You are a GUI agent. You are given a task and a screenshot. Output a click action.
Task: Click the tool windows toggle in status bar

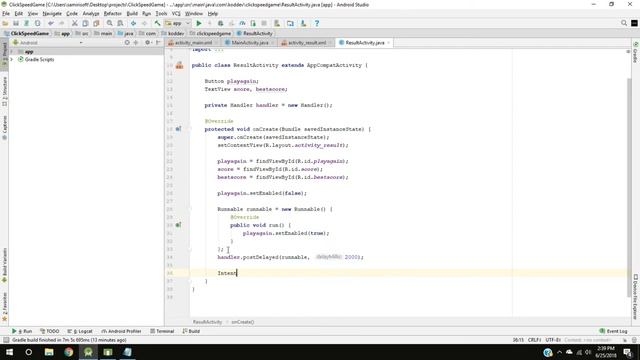6,340
